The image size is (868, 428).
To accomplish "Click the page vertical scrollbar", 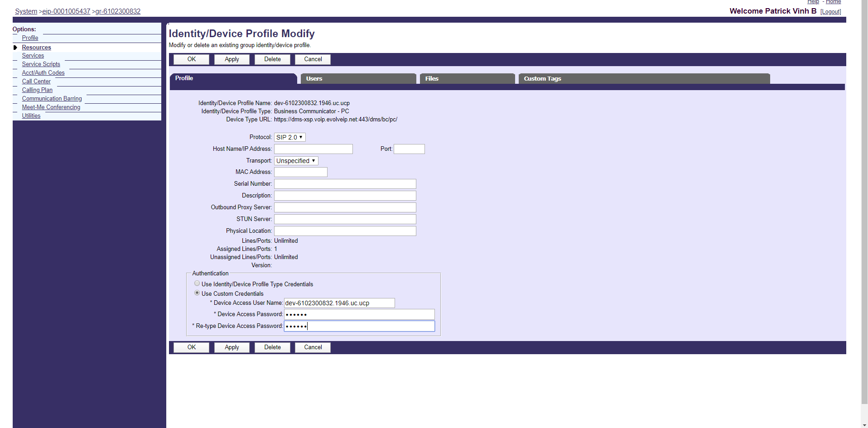I will 864,204.
